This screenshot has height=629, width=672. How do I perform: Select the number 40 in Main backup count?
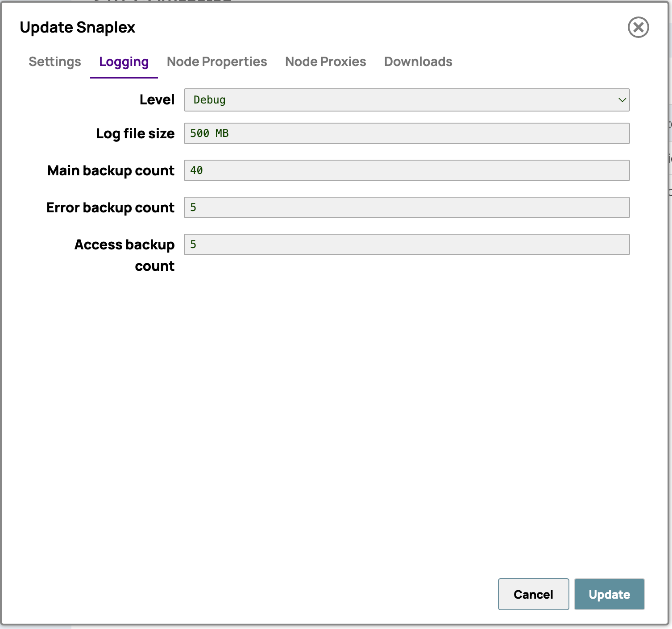click(196, 170)
